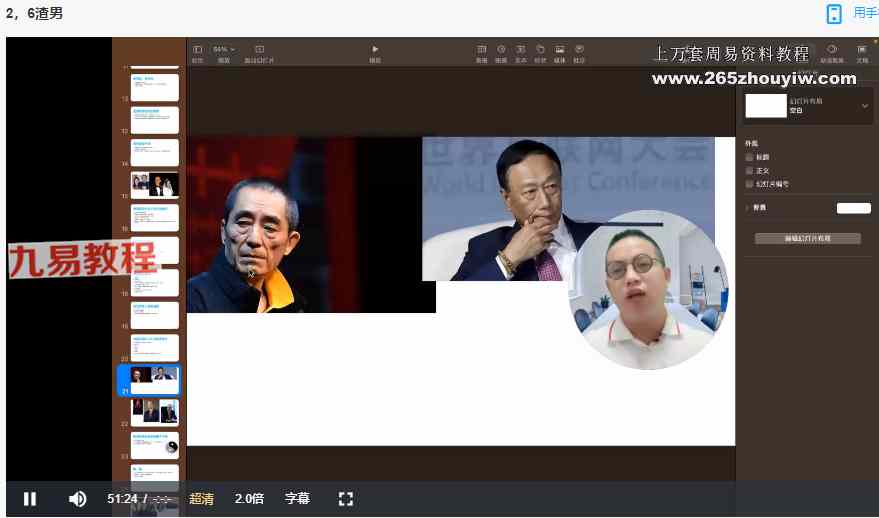Screen dimensions: 879x518
Task: Change quality via 超清 option
Action: pyautogui.click(x=201, y=499)
